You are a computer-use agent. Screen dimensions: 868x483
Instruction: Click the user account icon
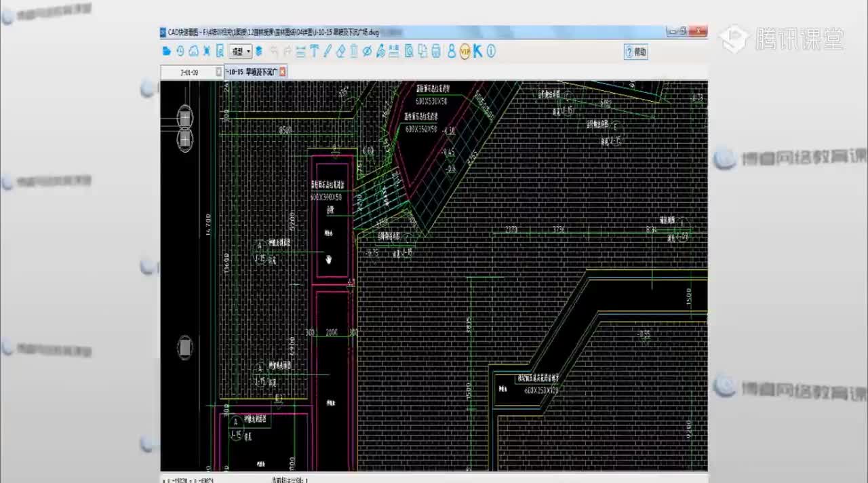[x=452, y=51]
